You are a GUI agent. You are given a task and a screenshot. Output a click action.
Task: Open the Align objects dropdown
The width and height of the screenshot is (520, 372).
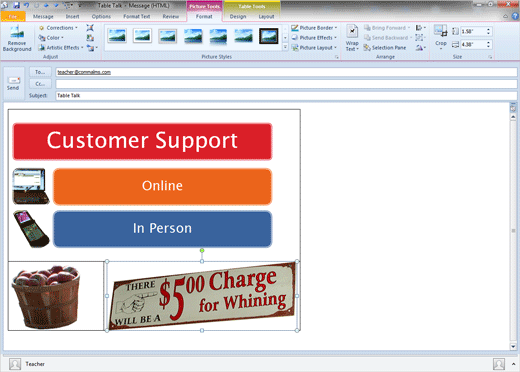421,28
